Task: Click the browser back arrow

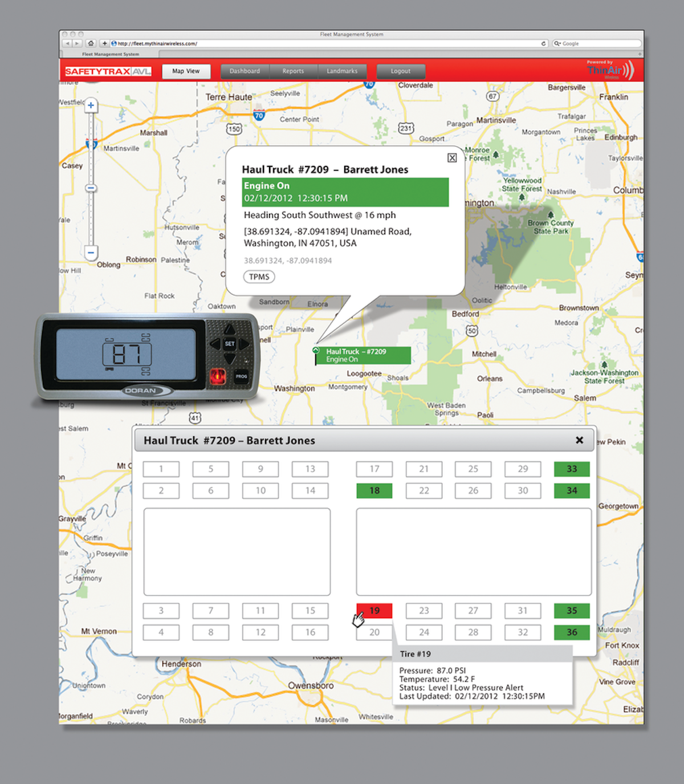Action: (67, 43)
